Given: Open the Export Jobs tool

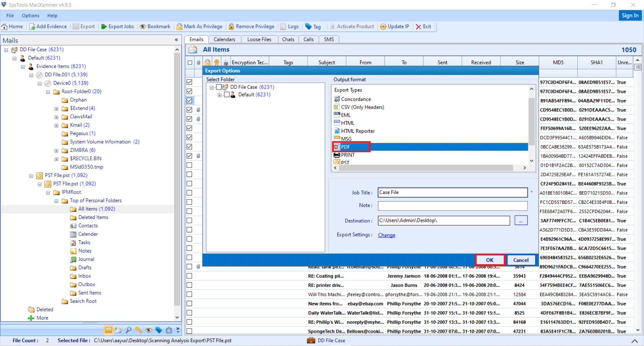Looking at the screenshot, I should click(x=117, y=26).
